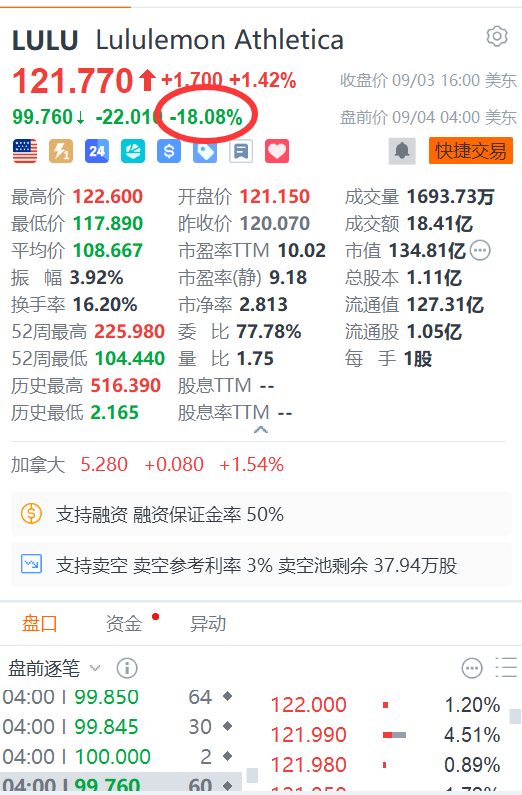Click the 快捷交易 quick trade button
The width and height of the screenshot is (522, 795).
coord(471,151)
